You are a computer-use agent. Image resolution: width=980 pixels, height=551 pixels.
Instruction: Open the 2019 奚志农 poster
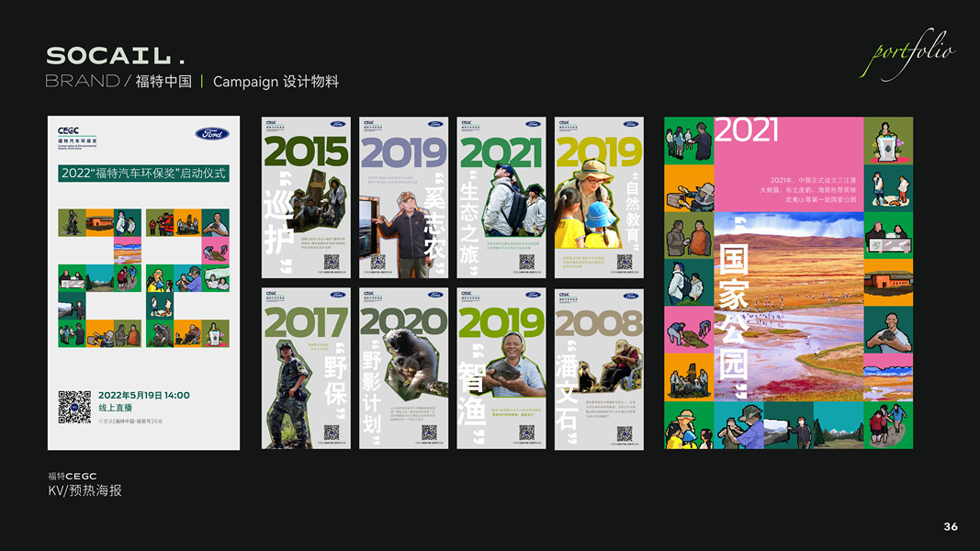(403, 197)
